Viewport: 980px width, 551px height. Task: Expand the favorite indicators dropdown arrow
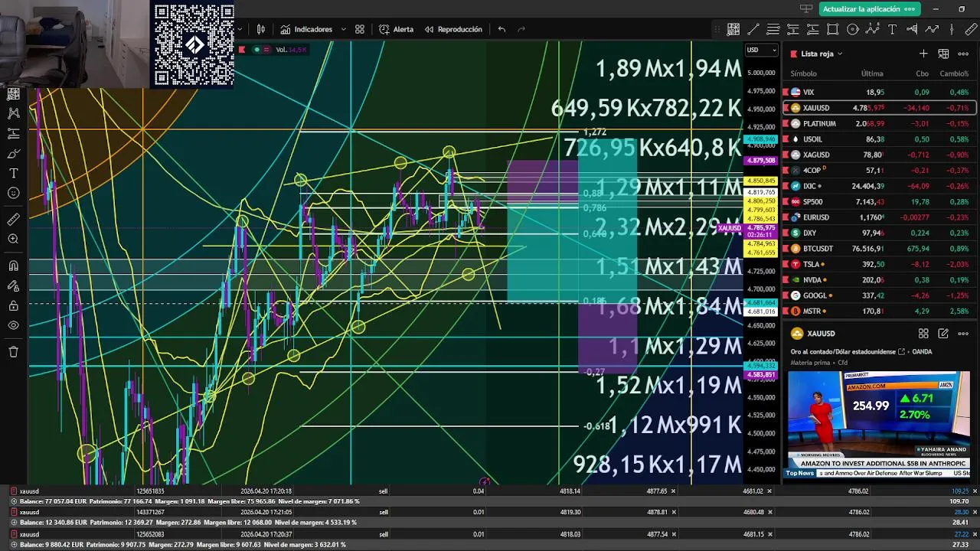(x=343, y=29)
